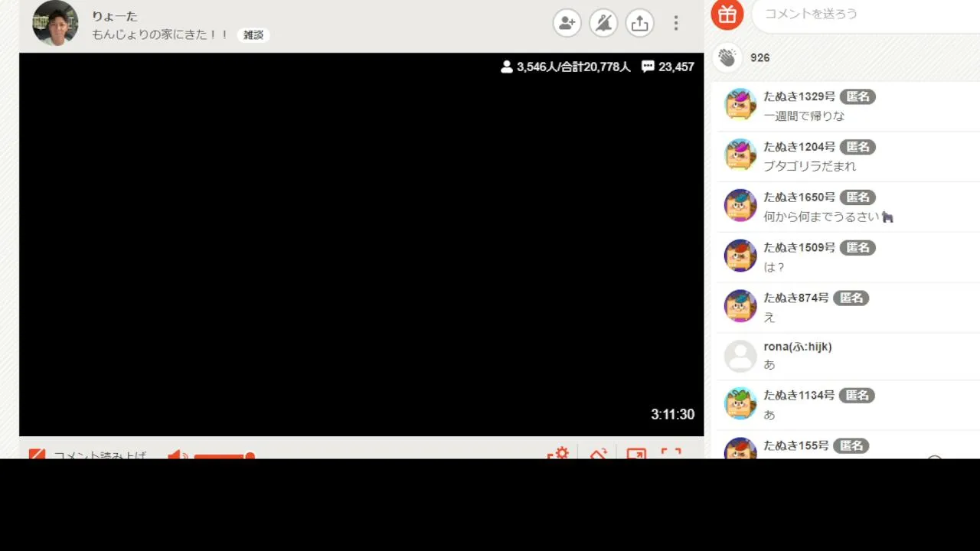The width and height of the screenshot is (980, 551).
Task: Open the three-dot more options menu
Action: click(x=675, y=23)
